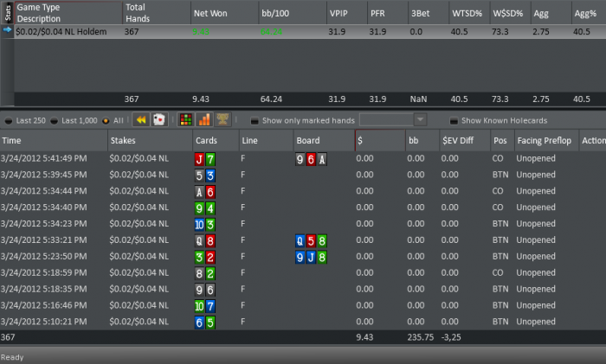Select hand at 3/24/2012 5:41:49 PM

303,158
